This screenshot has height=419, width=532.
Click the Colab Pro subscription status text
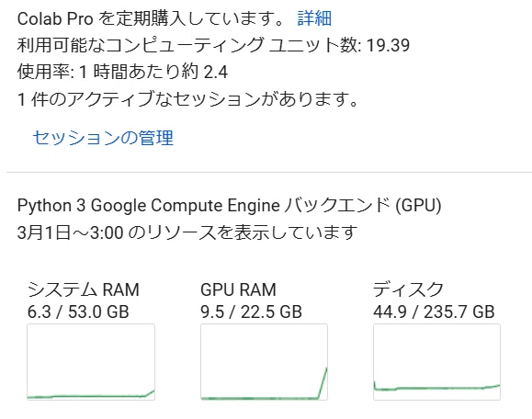point(152,18)
